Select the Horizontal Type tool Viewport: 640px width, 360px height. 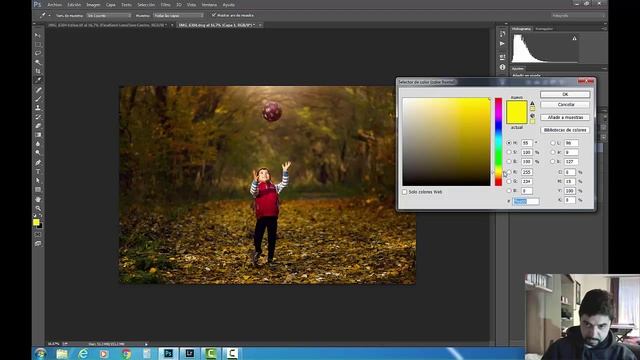[38, 171]
